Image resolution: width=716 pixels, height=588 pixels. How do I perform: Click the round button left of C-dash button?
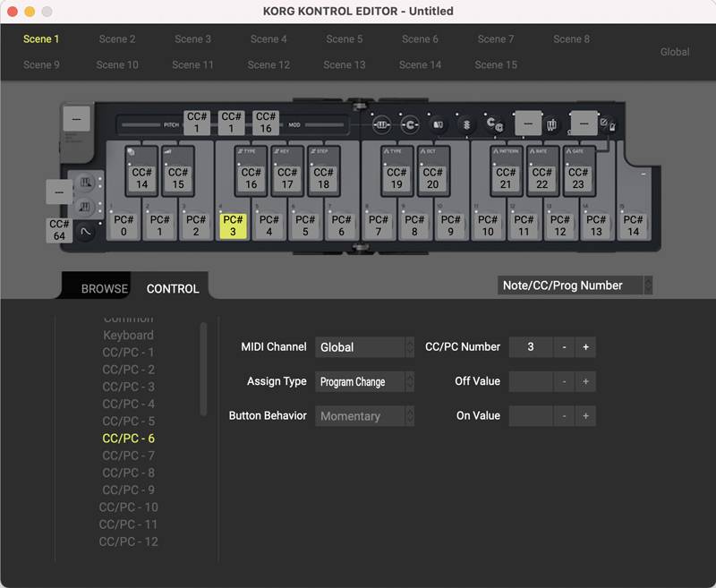(382, 125)
